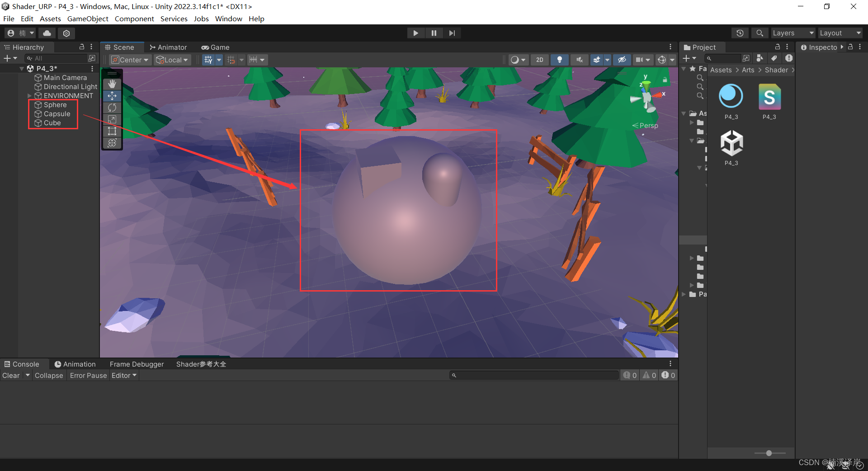Open the Center pivot dropdown
Image resolution: width=868 pixels, height=471 pixels.
tap(130, 60)
